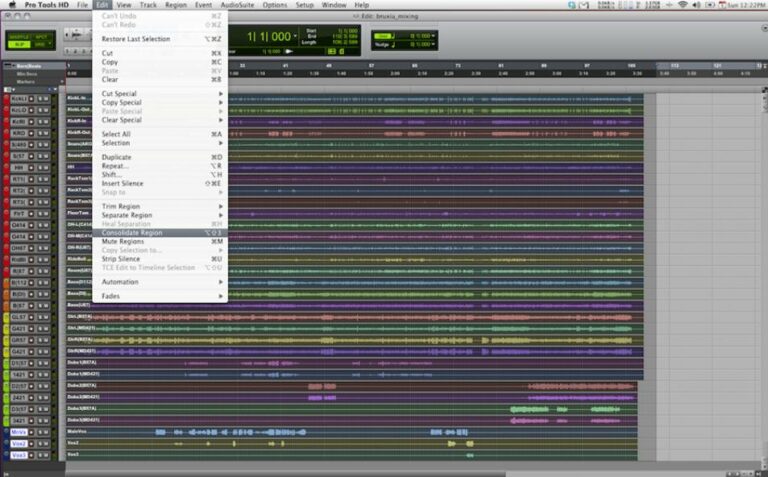Enable Spot edit mode

(x=42, y=37)
